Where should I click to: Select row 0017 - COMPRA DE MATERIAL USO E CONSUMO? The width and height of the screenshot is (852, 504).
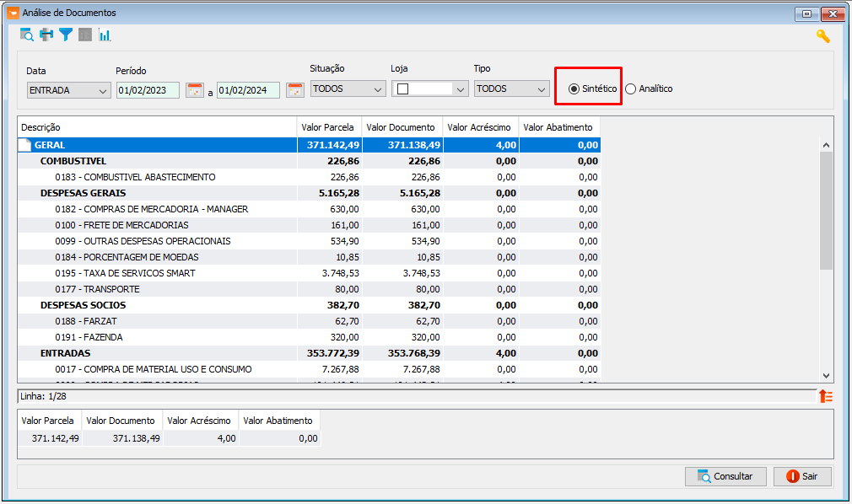pyautogui.click(x=309, y=369)
